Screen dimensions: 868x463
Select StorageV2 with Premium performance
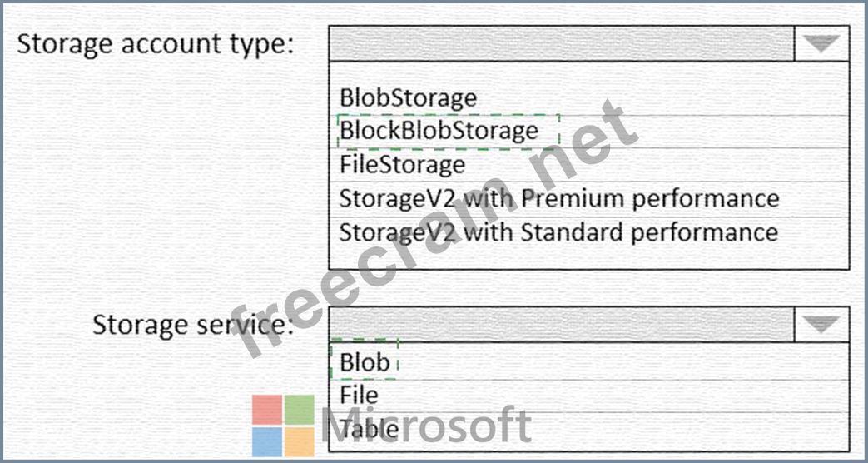pos(559,198)
